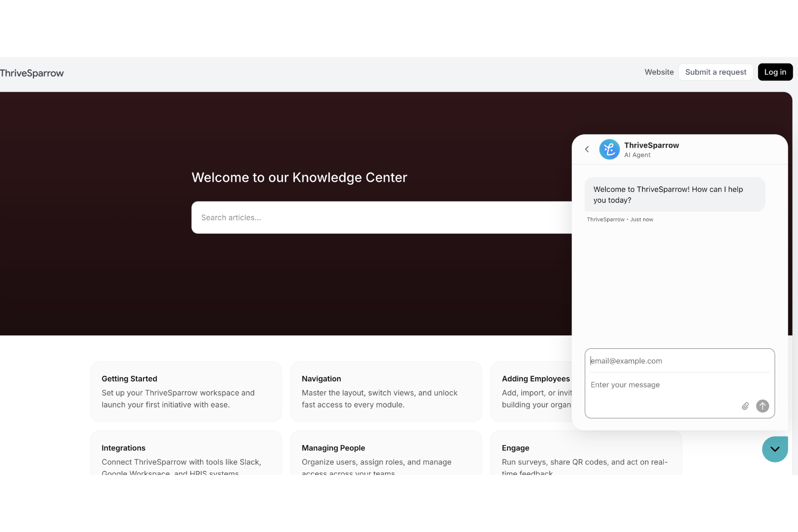The image size is (798, 532).
Task: Go back with the chat back chevron
Action: click(587, 149)
